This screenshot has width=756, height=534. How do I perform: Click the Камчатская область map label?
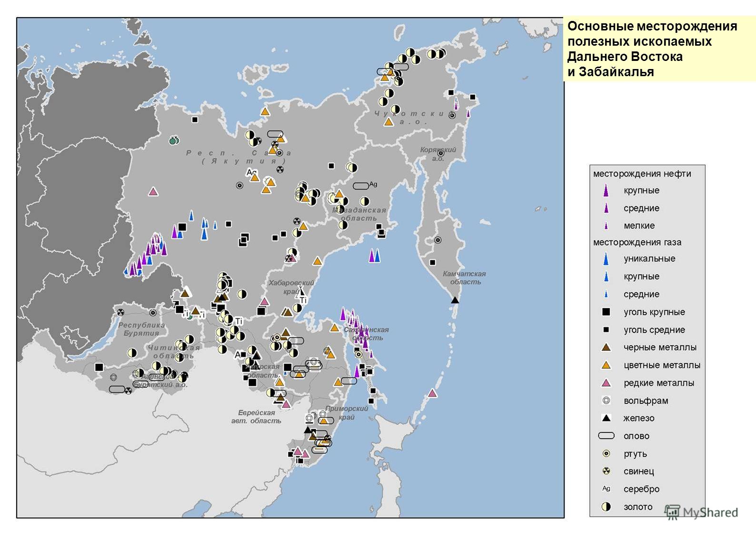tap(464, 277)
